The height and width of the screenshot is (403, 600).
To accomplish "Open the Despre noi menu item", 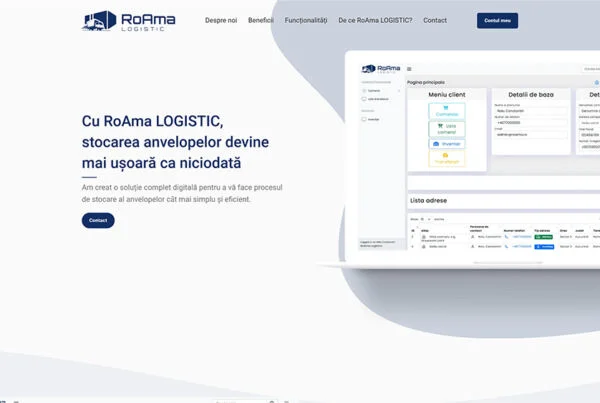I will coord(221,20).
